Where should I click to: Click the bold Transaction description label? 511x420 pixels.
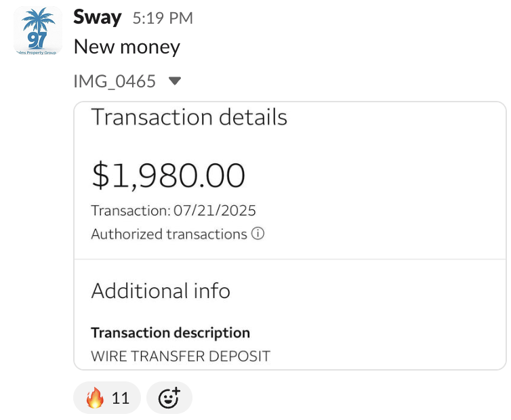[x=170, y=333]
